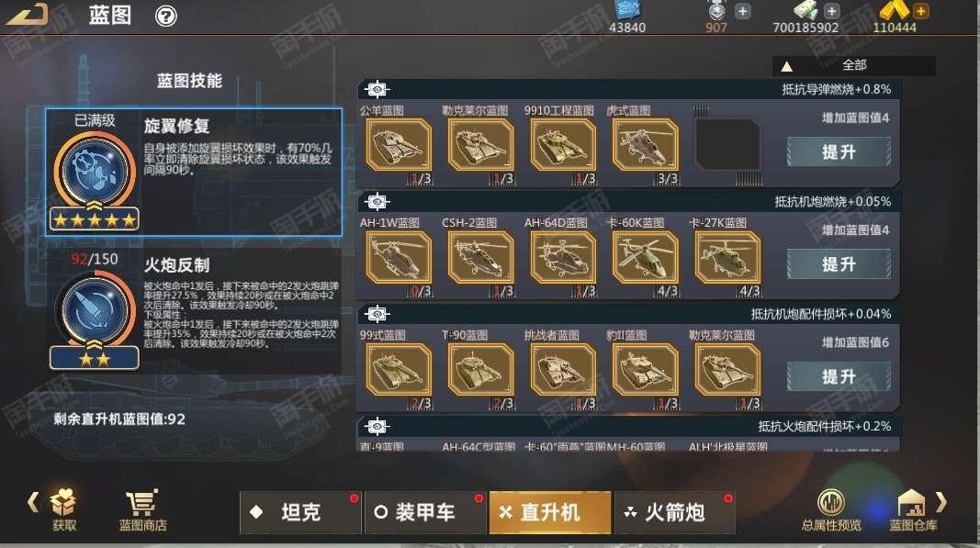Select the AH-64D蓝图 helicopter thumbnail
The image size is (980, 548).
pos(563,257)
